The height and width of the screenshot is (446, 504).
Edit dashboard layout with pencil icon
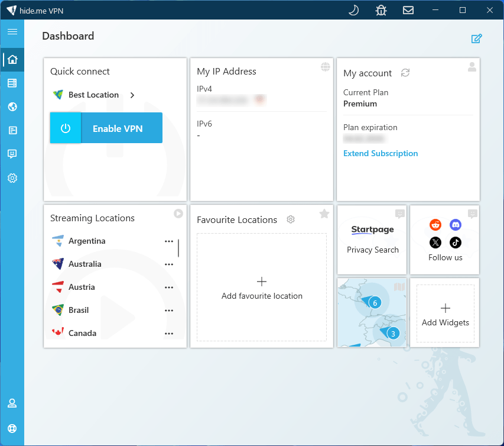click(x=476, y=38)
